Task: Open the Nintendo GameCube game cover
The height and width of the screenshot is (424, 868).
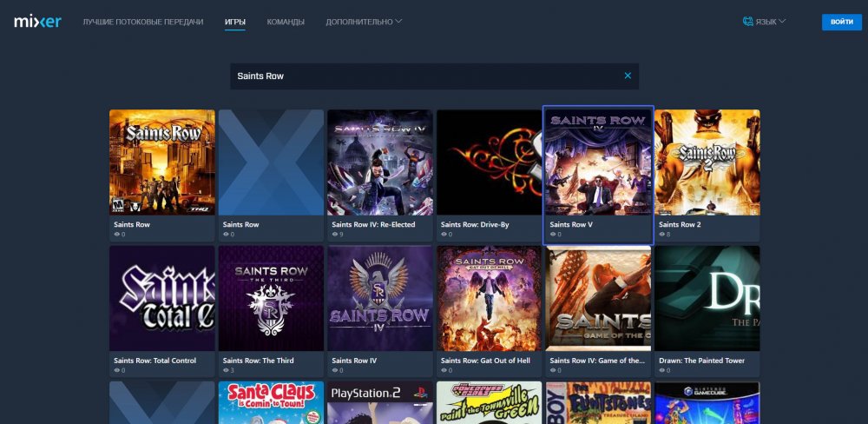Action: (707, 403)
